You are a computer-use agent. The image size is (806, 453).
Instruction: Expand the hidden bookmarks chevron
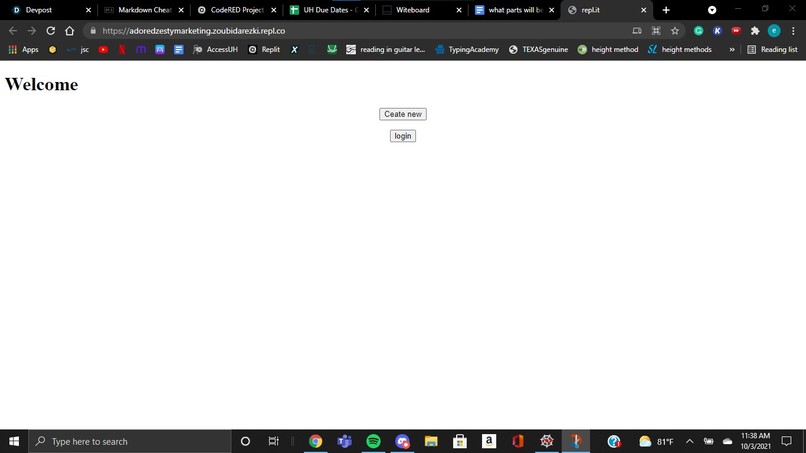click(732, 49)
